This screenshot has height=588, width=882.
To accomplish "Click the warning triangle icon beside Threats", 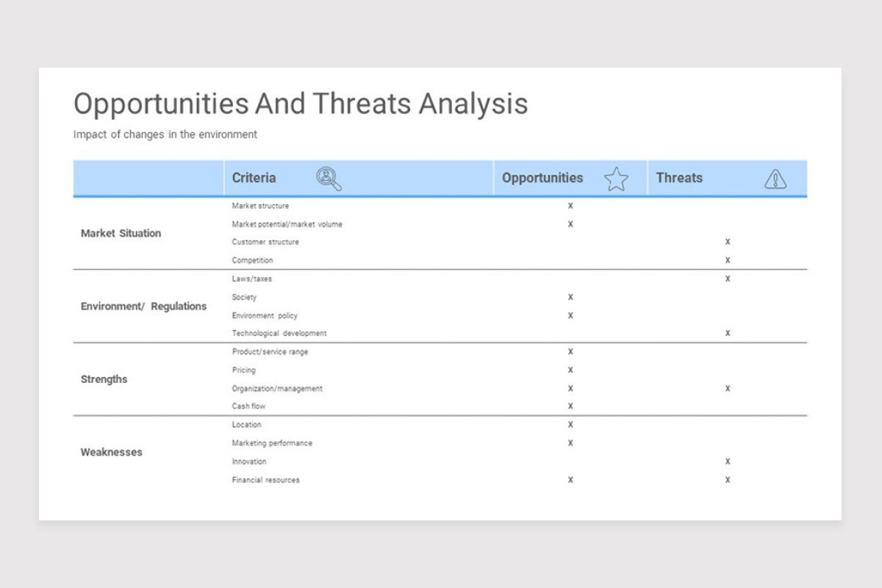I will [775, 179].
